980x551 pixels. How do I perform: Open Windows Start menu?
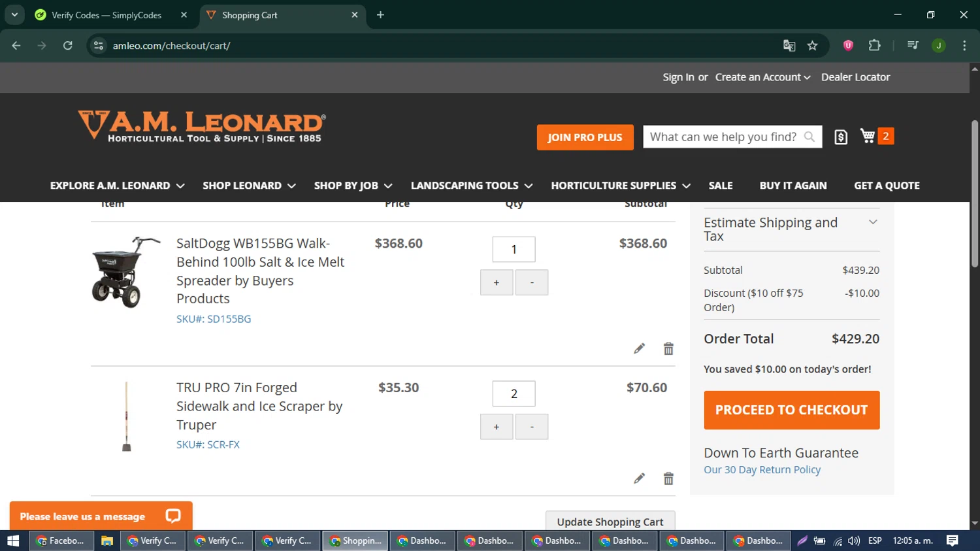point(13,541)
